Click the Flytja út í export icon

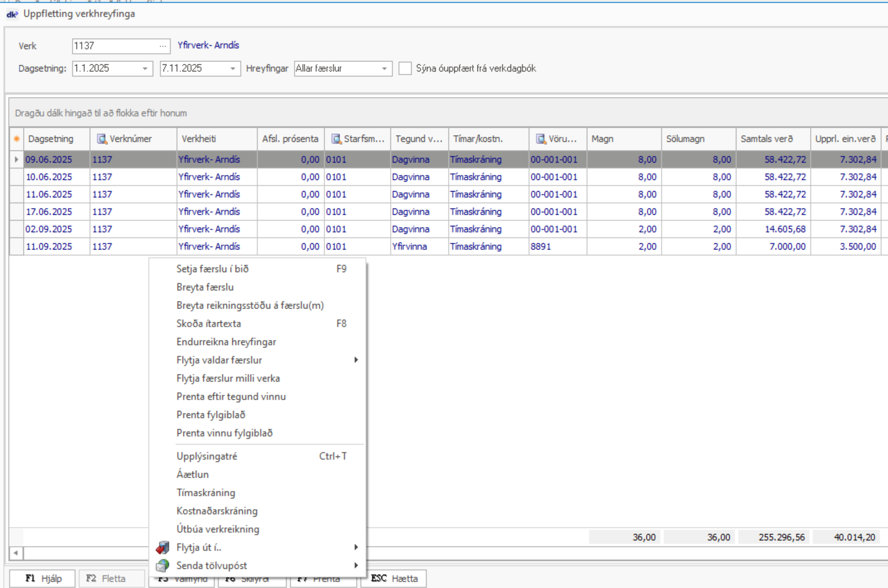coord(163,547)
